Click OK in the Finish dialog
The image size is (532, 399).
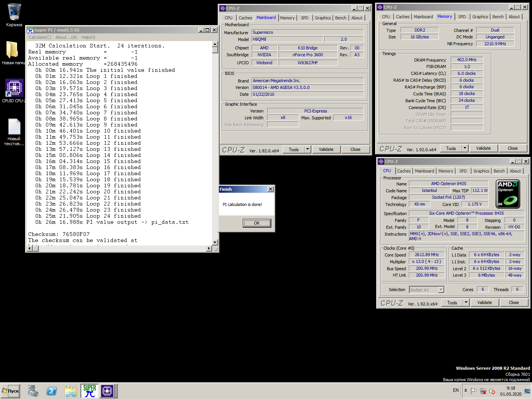pyautogui.click(x=257, y=223)
